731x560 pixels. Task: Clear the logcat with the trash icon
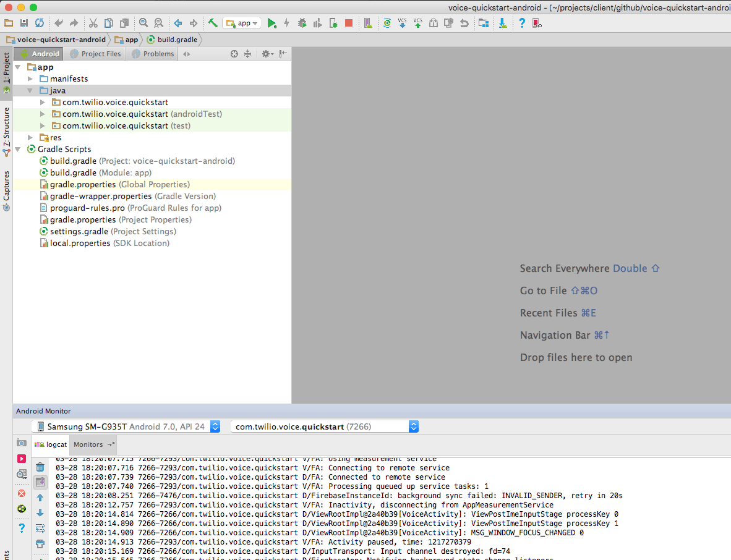(40, 466)
